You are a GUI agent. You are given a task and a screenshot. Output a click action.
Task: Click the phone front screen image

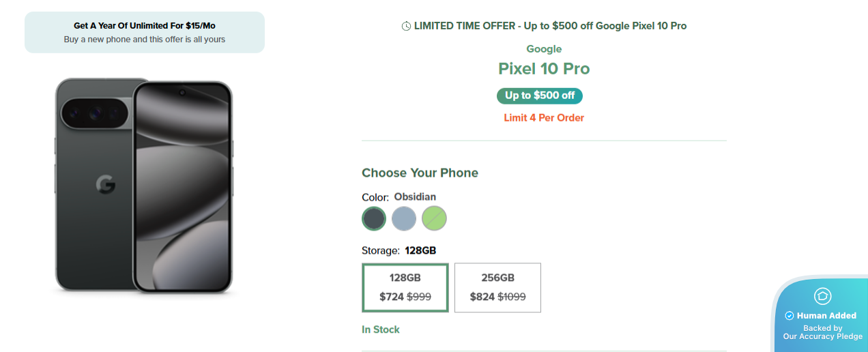(x=182, y=188)
